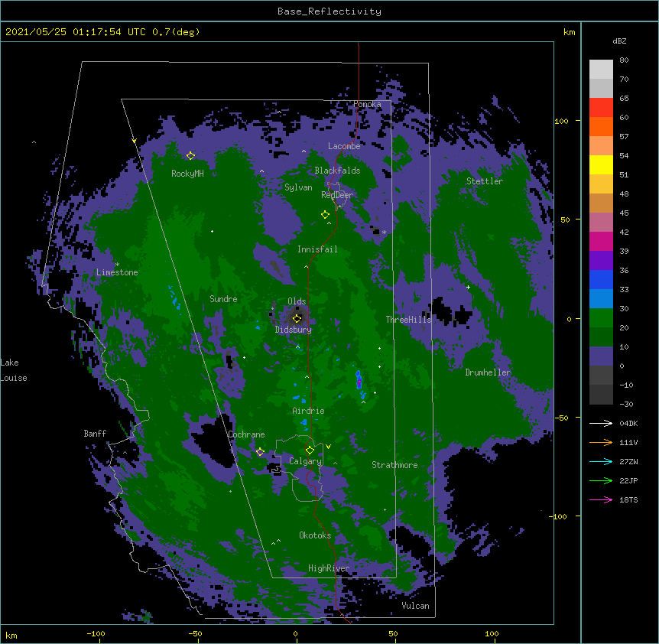Click the 100 km tick on right axis
659x644 pixels.
click(561, 121)
